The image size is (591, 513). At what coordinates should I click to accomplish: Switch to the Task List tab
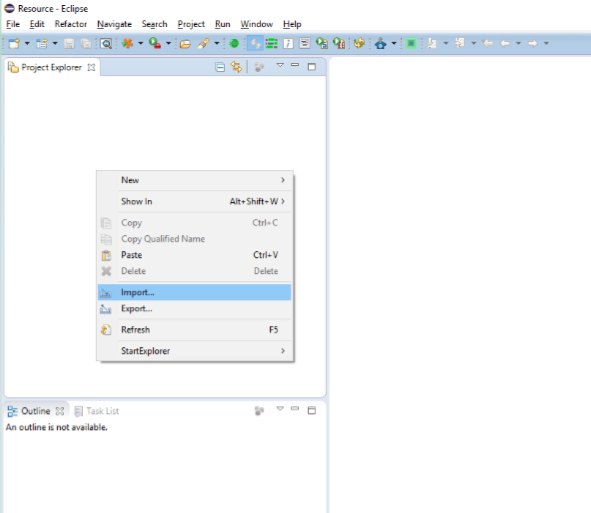[x=97, y=411]
